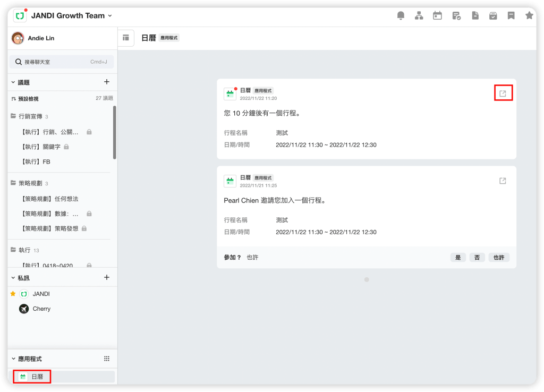Click Andie Lin's profile avatar
544x392 pixels.
pos(18,38)
